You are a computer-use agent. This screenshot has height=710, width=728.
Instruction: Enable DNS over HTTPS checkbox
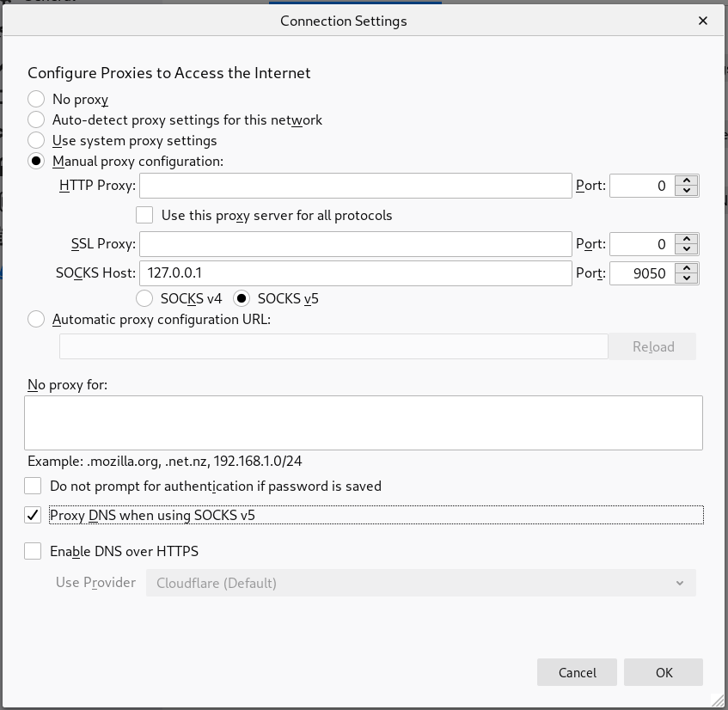coord(33,552)
